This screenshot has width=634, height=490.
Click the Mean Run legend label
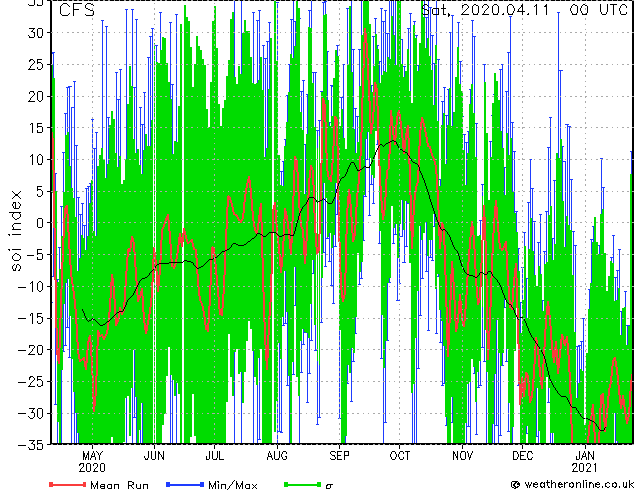click(x=119, y=485)
